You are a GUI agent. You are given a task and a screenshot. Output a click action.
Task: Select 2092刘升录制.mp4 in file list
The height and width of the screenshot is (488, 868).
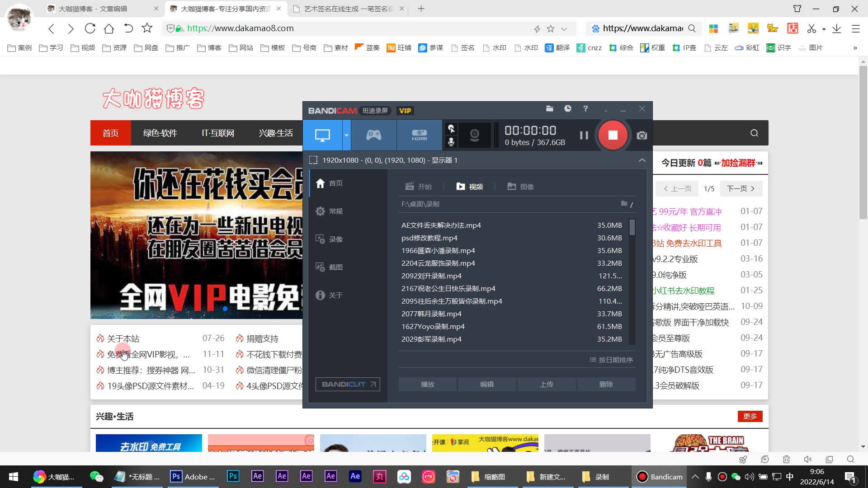click(x=512, y=276)
